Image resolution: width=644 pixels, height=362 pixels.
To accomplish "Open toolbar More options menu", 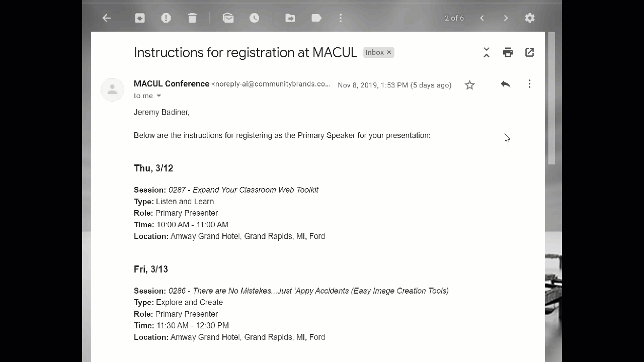I will (x=341, y=18).
